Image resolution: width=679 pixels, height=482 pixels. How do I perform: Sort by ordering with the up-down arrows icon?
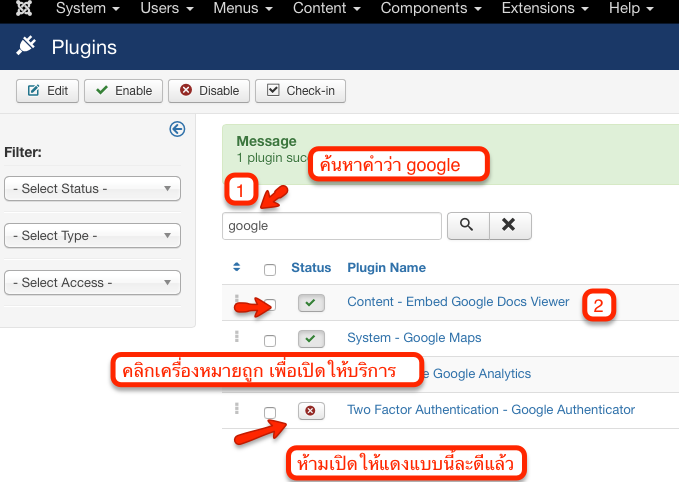coord(236,267)
